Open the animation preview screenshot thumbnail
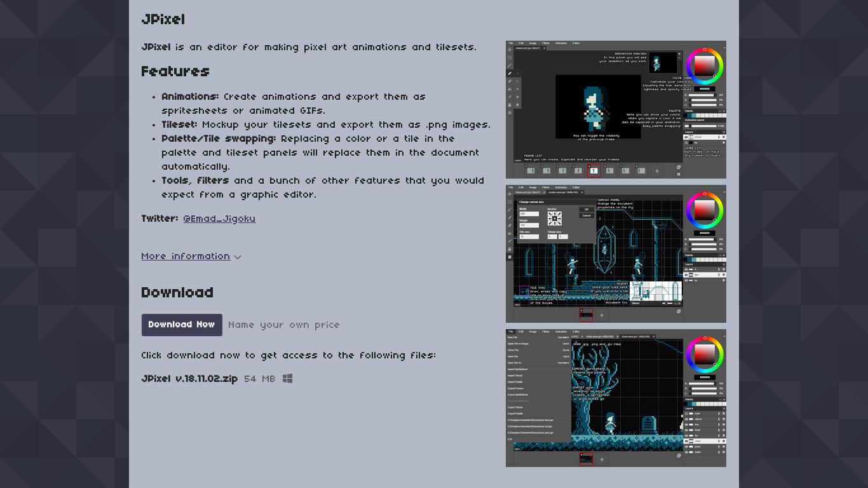 click(616, 110)
